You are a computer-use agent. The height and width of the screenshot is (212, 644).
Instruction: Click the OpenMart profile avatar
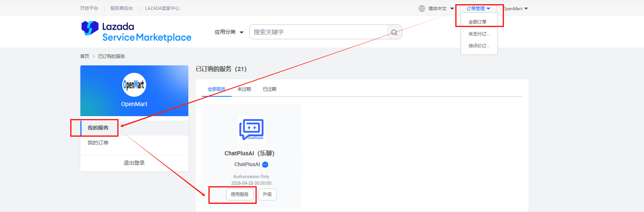[134, 85]
